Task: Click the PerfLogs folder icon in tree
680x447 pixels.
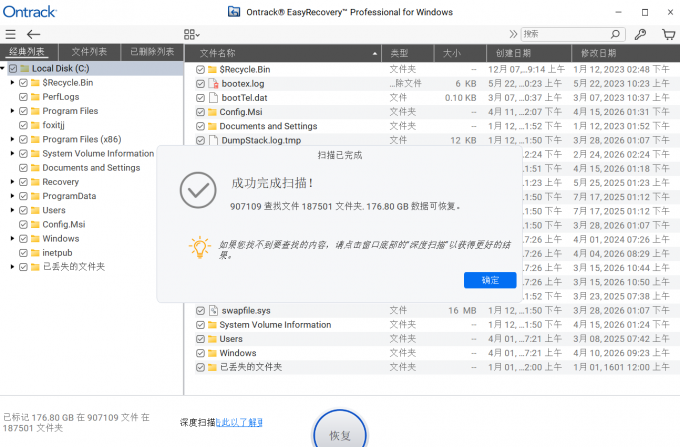Action: (x=35, y=97)
